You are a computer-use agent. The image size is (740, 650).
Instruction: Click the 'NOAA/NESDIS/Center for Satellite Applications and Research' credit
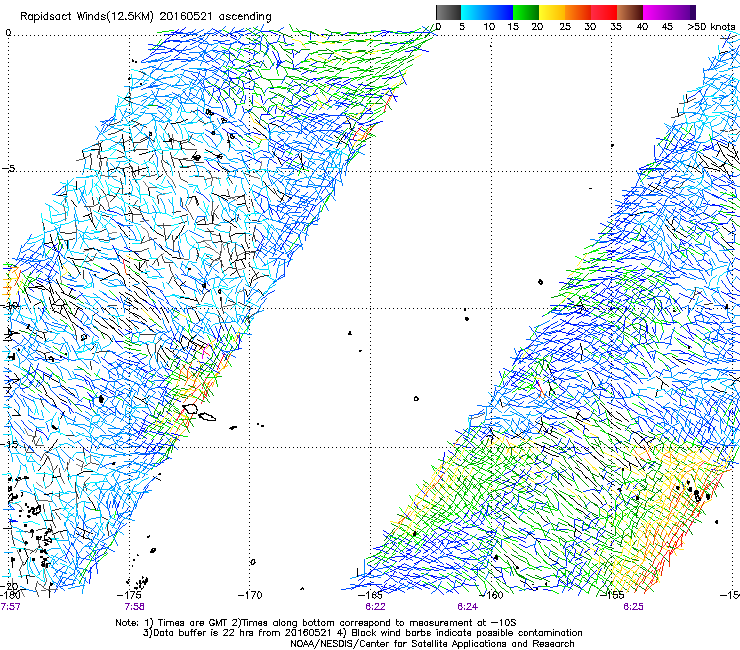pos(432,644)
